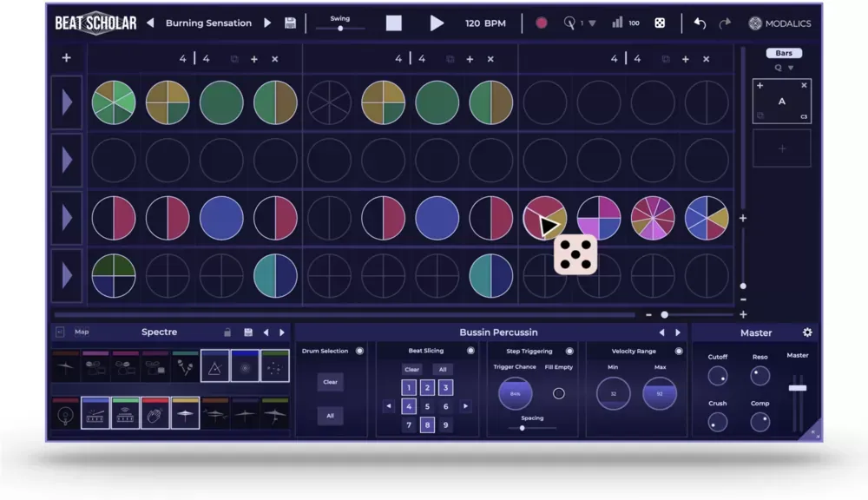The image size is (868, 500).
Task: Adjust the Master volume fader
Action: (x=798, y=388)
